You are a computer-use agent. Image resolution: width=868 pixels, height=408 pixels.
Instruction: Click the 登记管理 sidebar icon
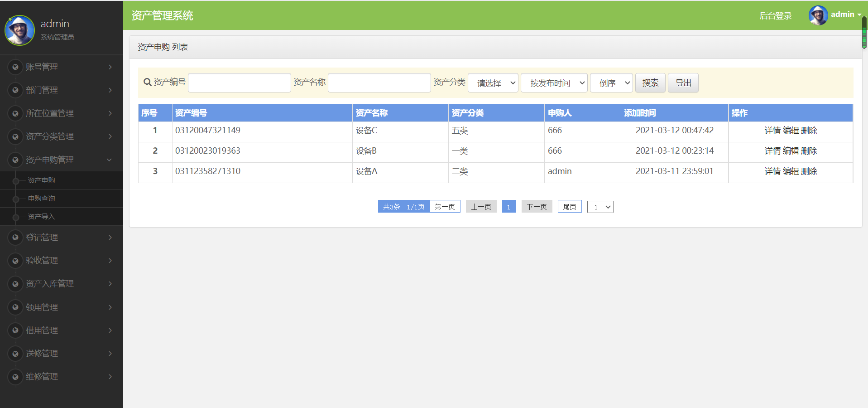(15, 238)
